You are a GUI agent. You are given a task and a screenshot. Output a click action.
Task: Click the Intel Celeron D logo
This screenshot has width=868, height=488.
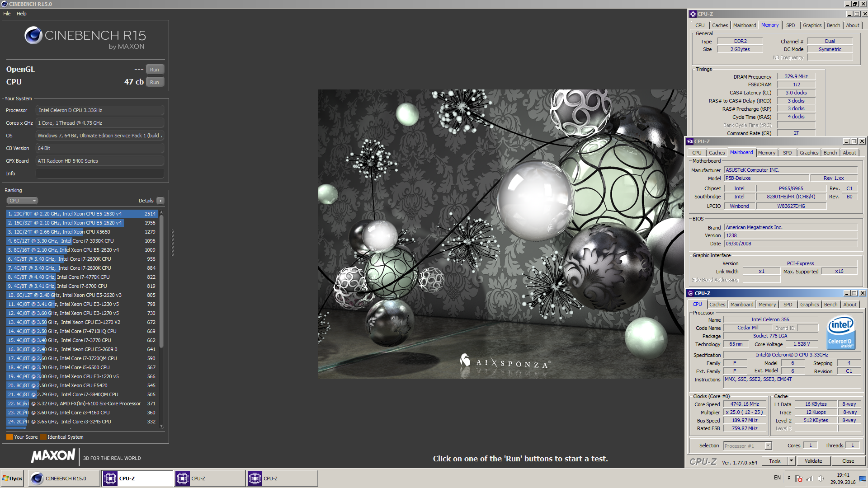click(840, 333)
